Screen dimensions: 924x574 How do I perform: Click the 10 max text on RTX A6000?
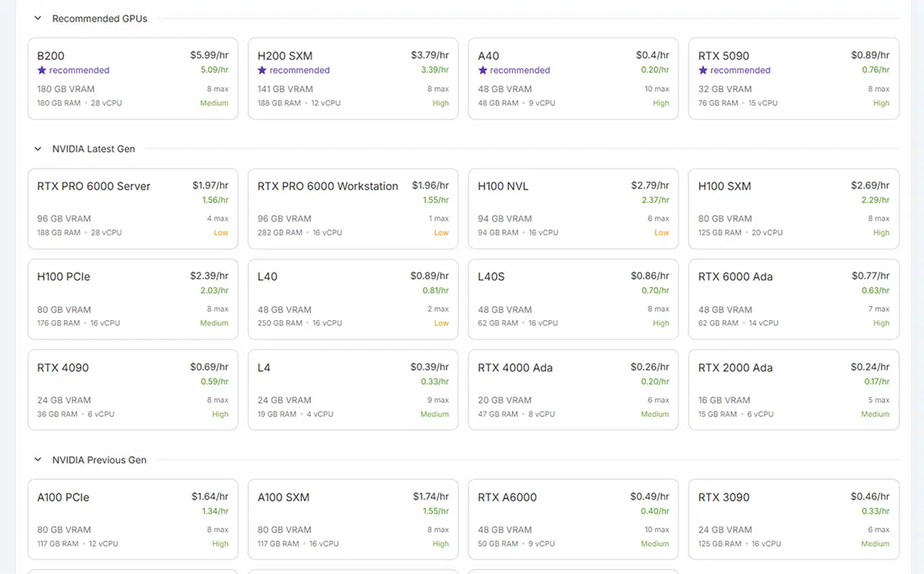click(657, 529)
